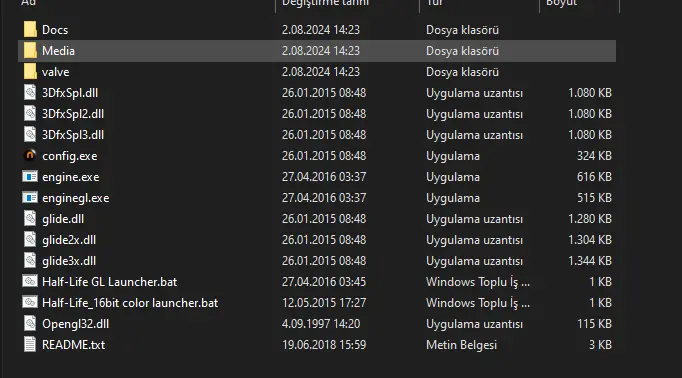Click the Half-Life GL Launcher.bat icon
Viewport: 682px width, 378px height.
tap(30, 281)
